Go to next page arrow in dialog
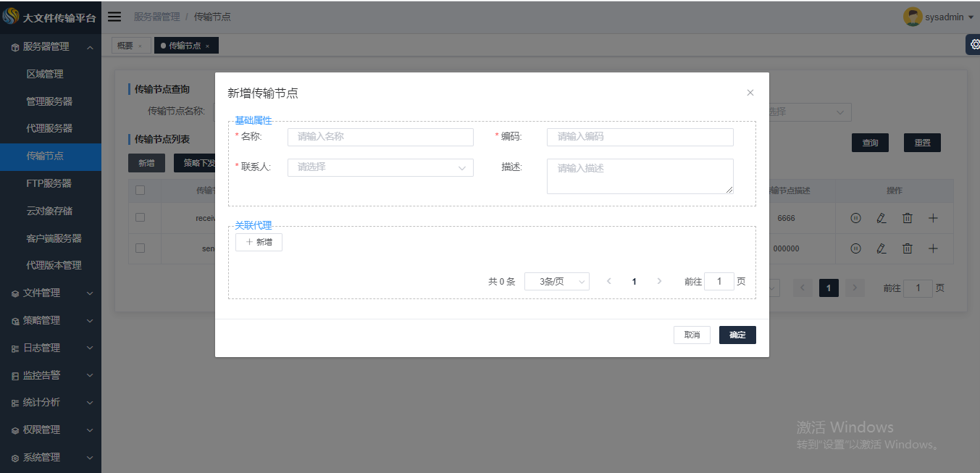This screenshot has height=473, width=980. [x=659, y=281]
